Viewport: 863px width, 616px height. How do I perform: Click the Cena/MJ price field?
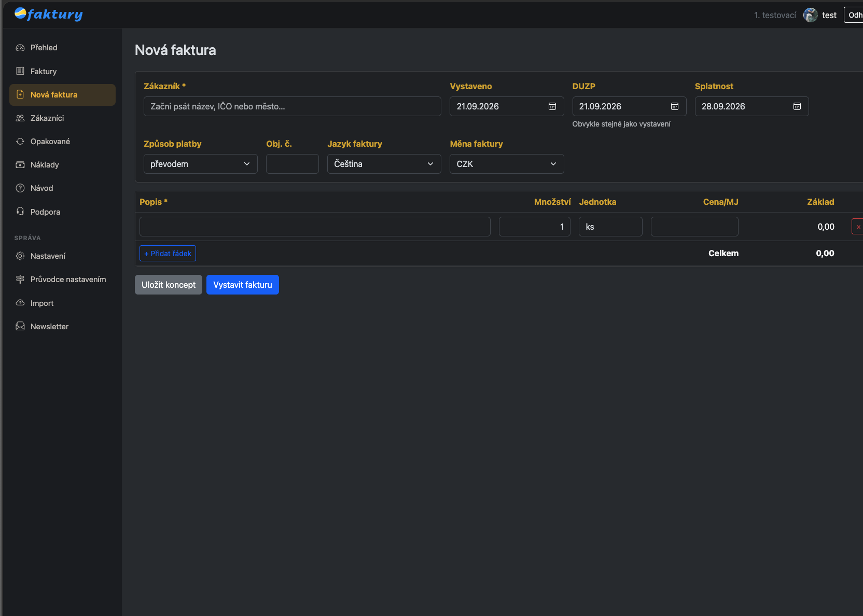point(694,227)
